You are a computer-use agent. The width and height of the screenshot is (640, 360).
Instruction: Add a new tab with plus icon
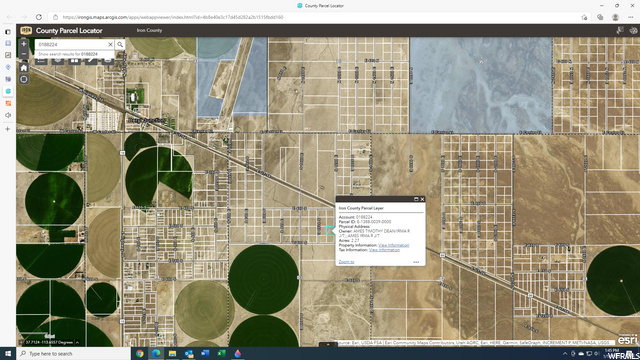point(8,129)
